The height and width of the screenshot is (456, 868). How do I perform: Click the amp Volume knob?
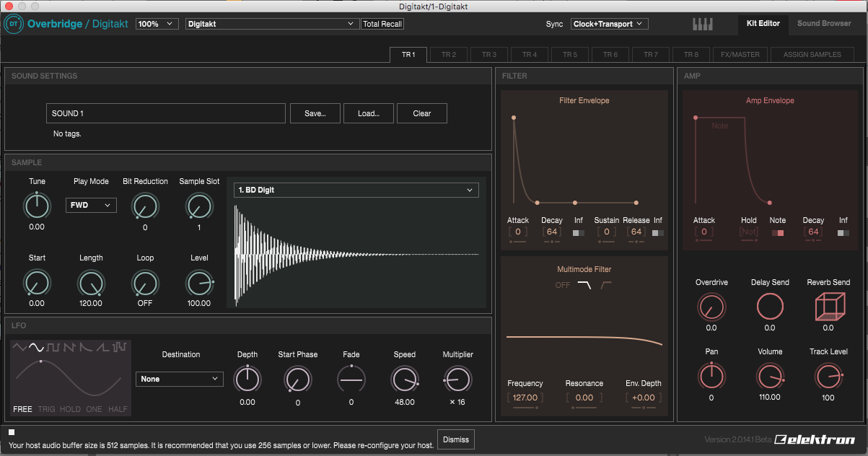tap(770, 376)
